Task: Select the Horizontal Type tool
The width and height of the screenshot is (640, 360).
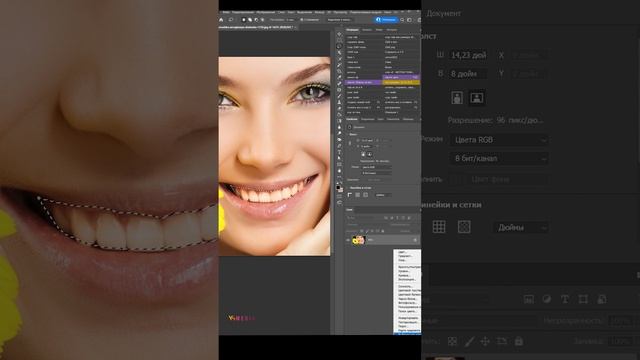Action: tap(339, 152)
